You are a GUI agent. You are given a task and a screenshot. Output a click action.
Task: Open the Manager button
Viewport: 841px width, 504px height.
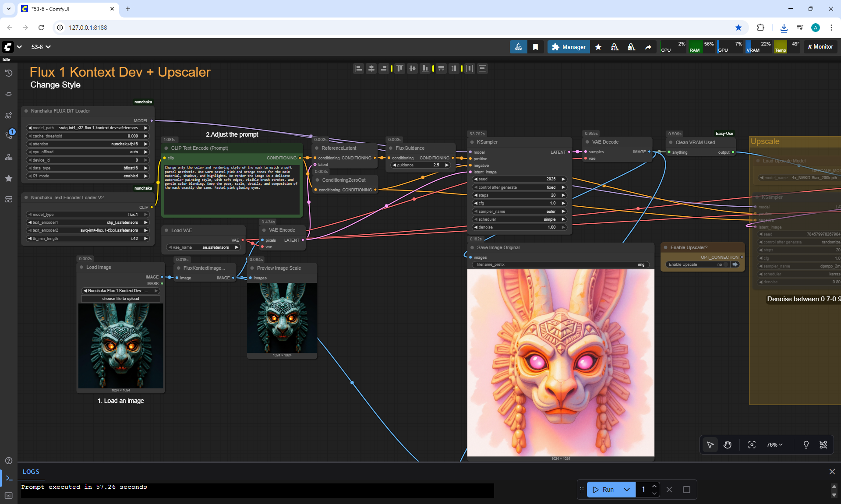click(x=569, y=47)
